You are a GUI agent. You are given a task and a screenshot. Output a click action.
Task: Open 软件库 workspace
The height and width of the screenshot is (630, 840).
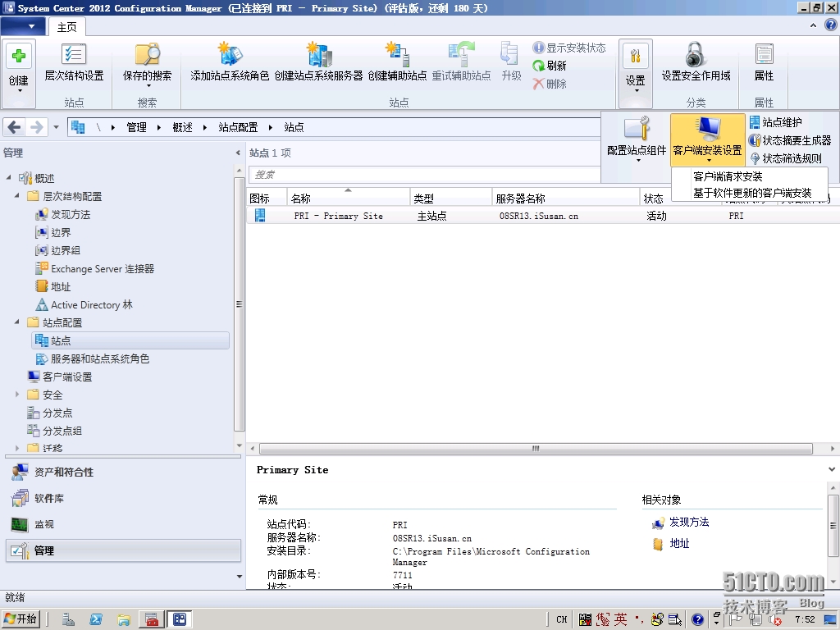[x=123, y=498]
